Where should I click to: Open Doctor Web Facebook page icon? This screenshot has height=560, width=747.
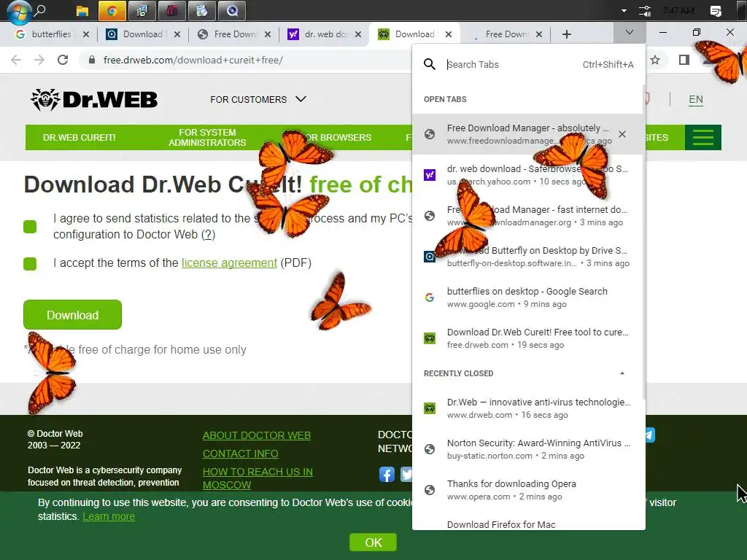387,474
